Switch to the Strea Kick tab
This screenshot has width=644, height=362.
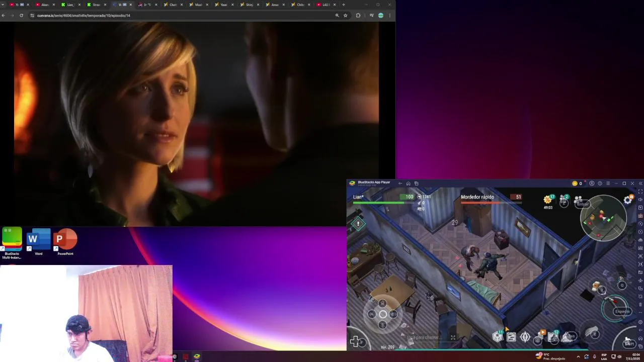pos(96,5)
